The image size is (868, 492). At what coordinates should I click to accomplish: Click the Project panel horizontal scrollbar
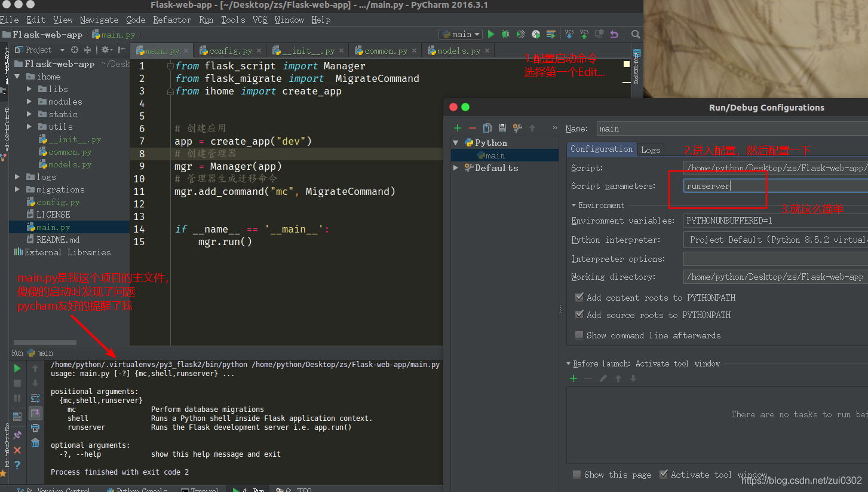point(45,343)
